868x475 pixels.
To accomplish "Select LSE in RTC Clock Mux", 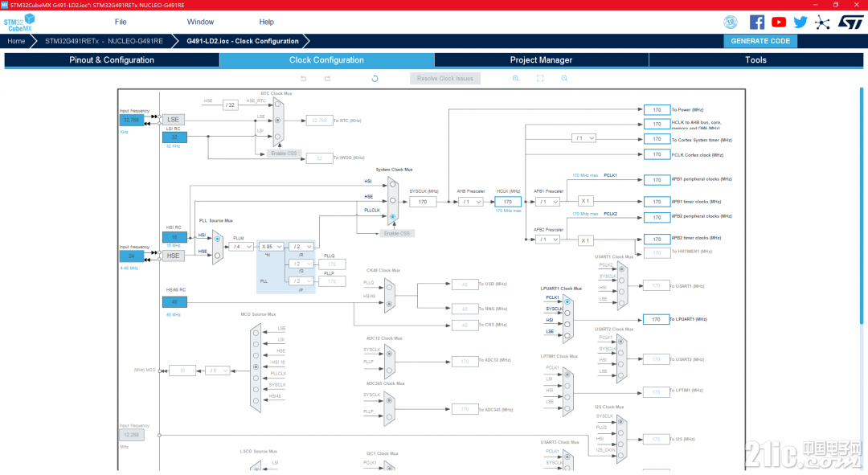I will click(278, 120).
